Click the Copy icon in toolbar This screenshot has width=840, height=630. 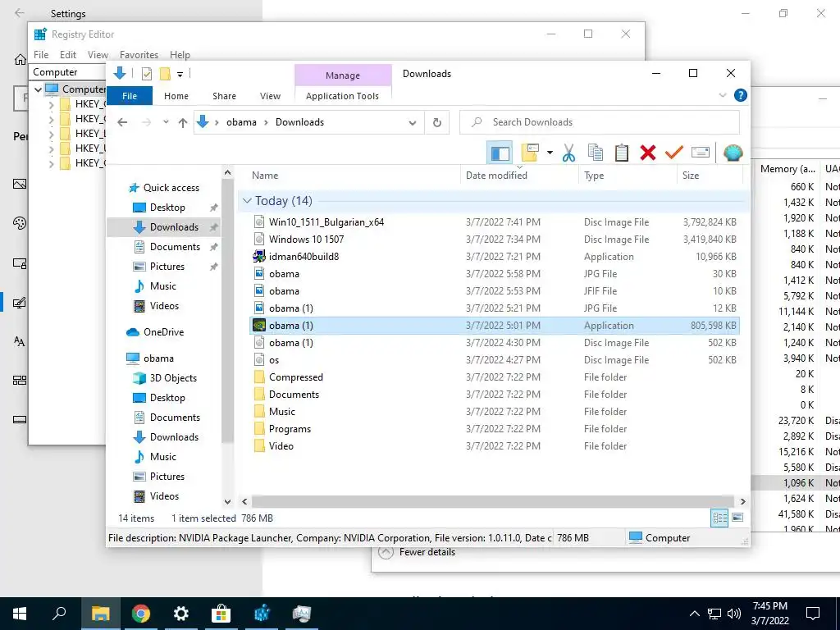click(x=596, y=153)
